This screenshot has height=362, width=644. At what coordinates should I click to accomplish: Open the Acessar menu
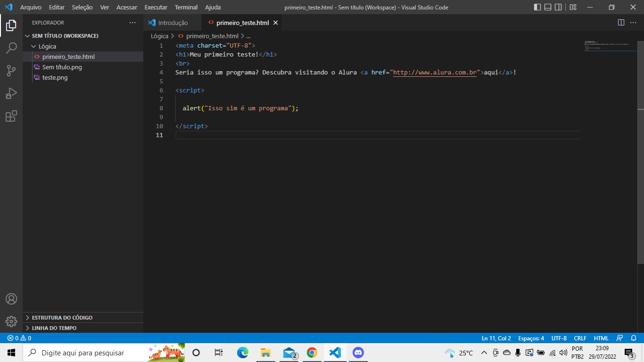click(x=127, y=7)
